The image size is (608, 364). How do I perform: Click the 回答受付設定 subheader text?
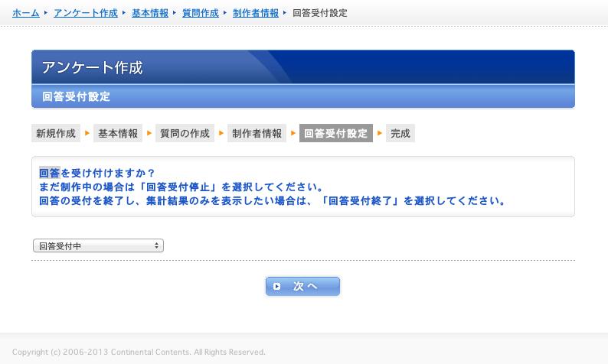pos(76,96)
